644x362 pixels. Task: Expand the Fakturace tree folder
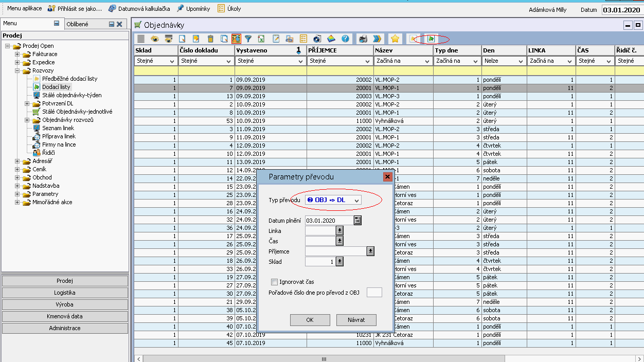(x=17, y=54)
